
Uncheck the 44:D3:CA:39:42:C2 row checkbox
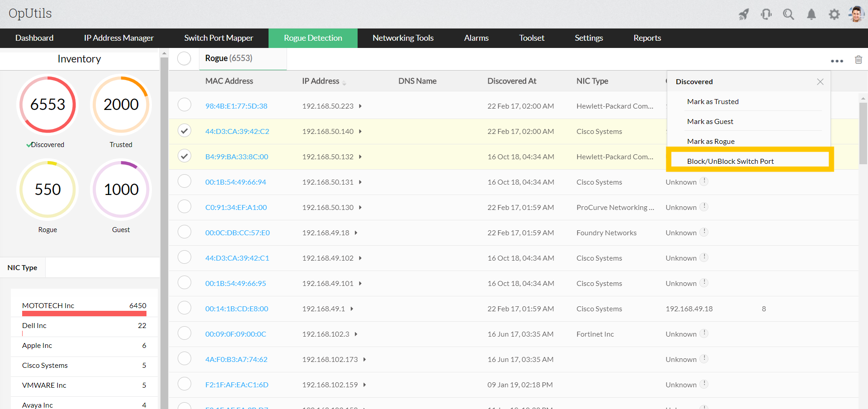point(184,131)
